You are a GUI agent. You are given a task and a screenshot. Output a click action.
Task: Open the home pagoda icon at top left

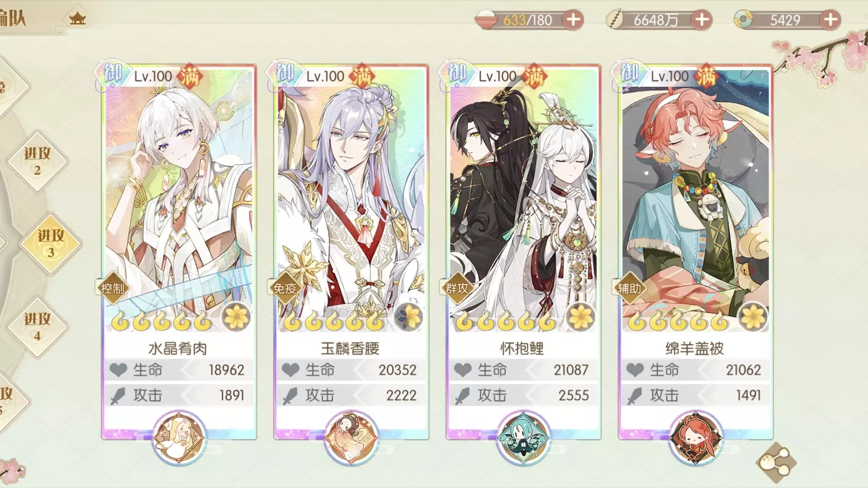point(77,18)
